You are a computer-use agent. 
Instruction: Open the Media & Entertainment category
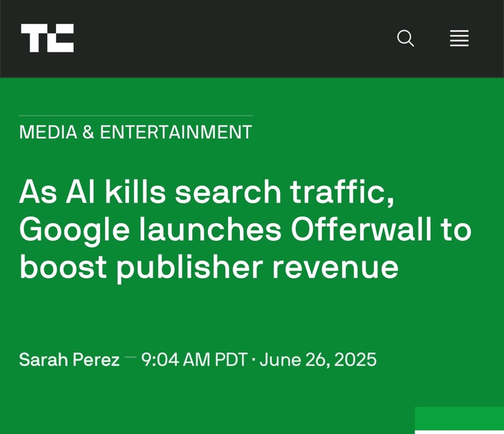coord(135,132)
